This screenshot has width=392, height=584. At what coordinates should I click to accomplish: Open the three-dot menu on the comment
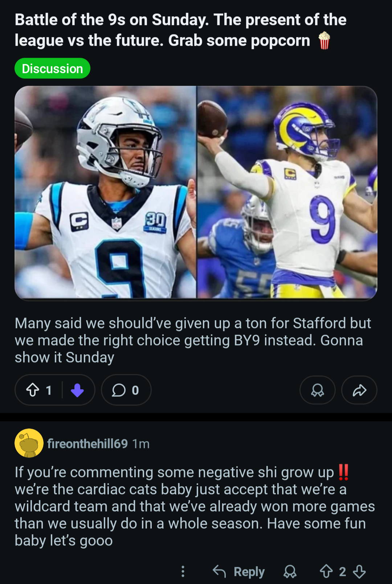[183, 571]
